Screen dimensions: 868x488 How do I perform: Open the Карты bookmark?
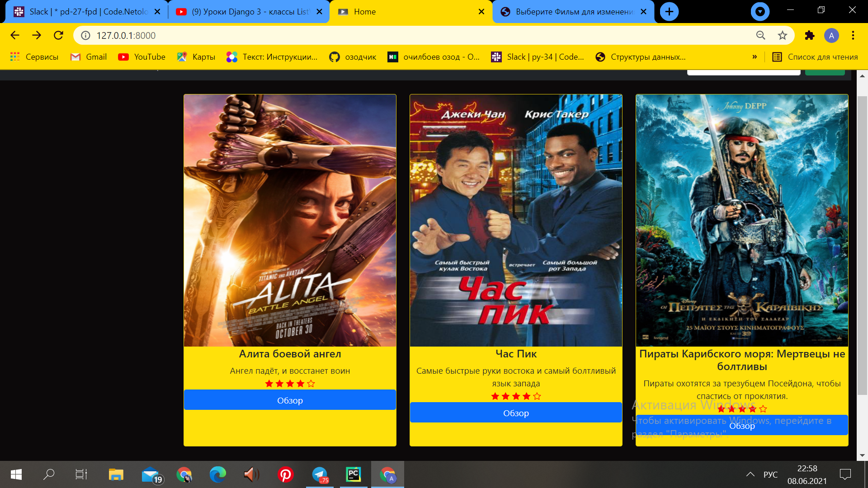[x=196, y=57]
